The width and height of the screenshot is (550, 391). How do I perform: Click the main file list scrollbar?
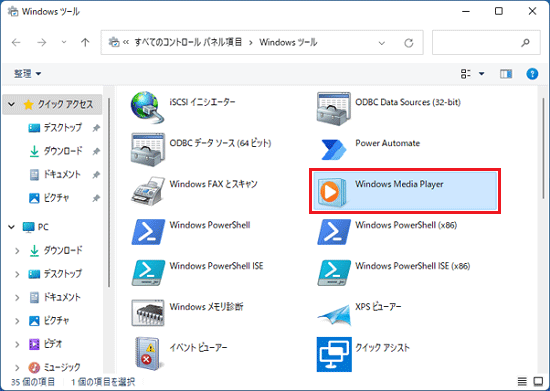[543, 147]
